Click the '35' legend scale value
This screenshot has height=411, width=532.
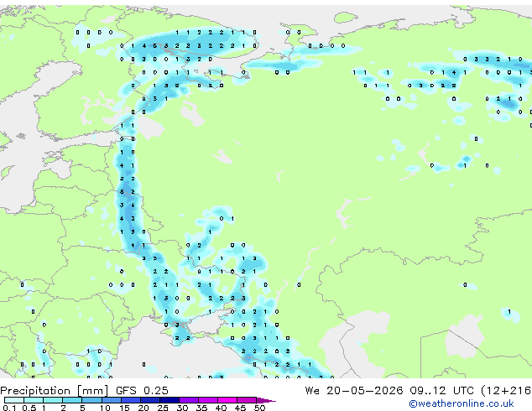[201, 408]
